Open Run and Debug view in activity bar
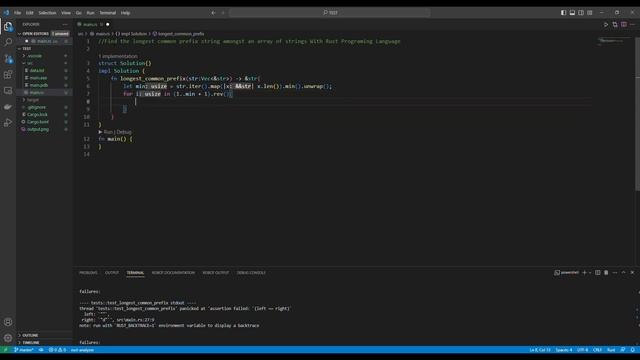Viewport: 640px width, 360px height. 8,122
